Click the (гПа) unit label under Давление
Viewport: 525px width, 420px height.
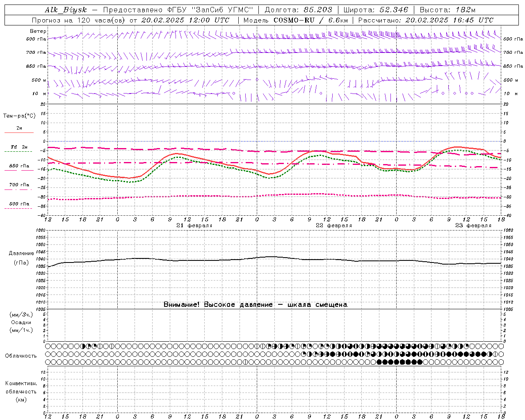point(21,263)
